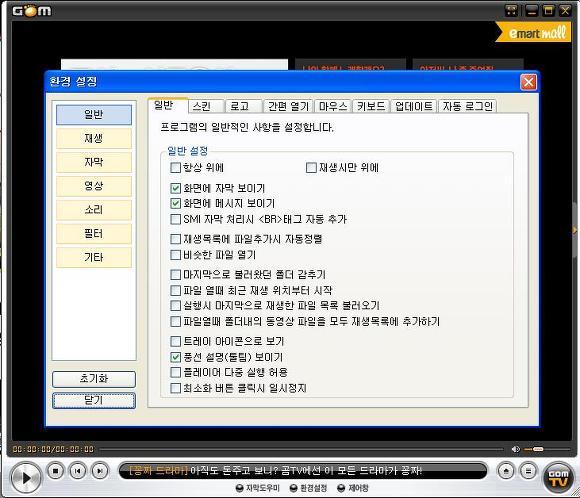Click the 초기화 reset button
The width and height of the screenshot is (580, 498).
[94, 379]
